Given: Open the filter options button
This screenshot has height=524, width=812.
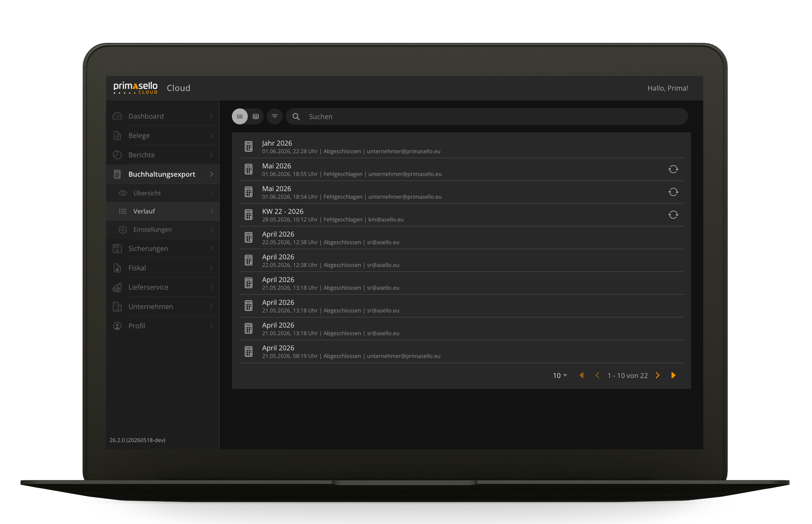Looking at the screenshot, I should 275,116.
